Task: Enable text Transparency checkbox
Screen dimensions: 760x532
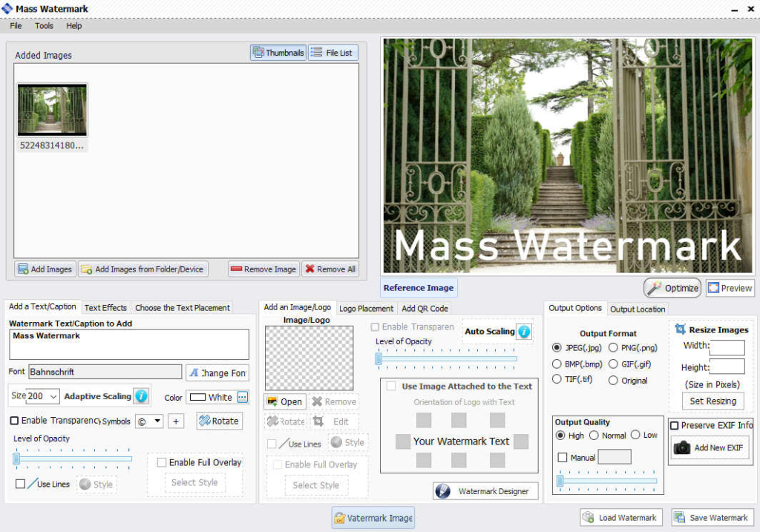Action: click(x=15, y=421)
